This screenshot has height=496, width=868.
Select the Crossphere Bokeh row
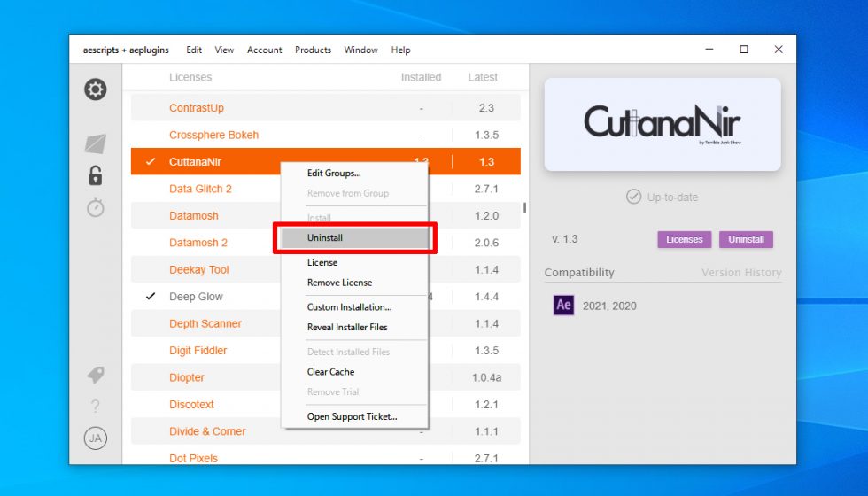click(326, 135)
